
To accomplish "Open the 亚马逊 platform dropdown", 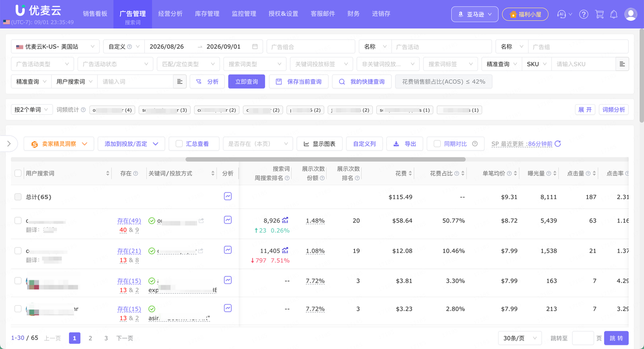I will coord(475,14).
